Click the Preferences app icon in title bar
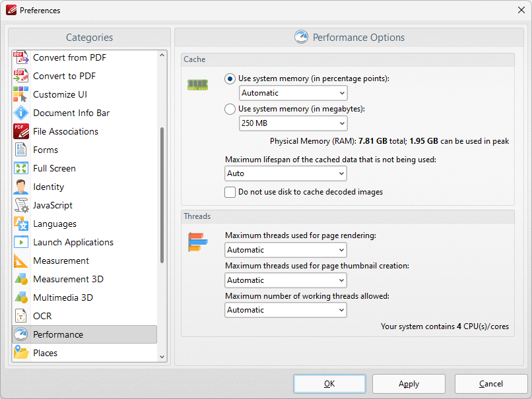The width and height of the screenshot is (532, 399). [x=11, y=10]
